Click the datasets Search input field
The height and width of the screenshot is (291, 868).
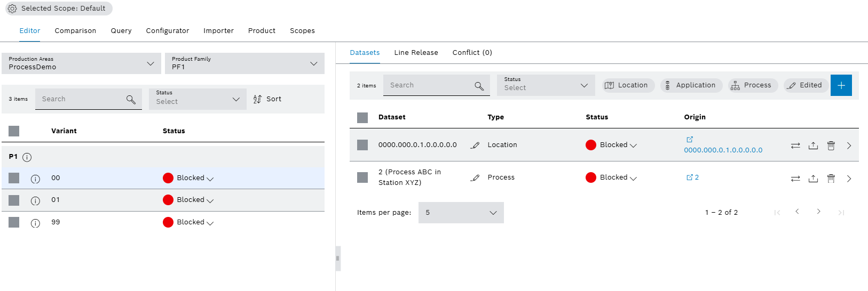[430, 85]
